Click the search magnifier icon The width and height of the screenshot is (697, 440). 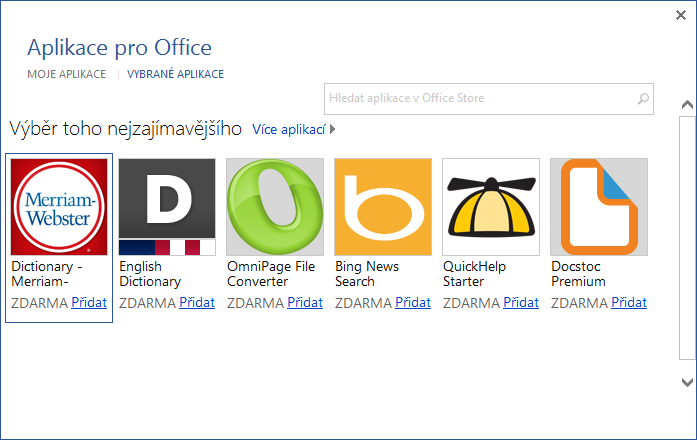coord(643,99)
